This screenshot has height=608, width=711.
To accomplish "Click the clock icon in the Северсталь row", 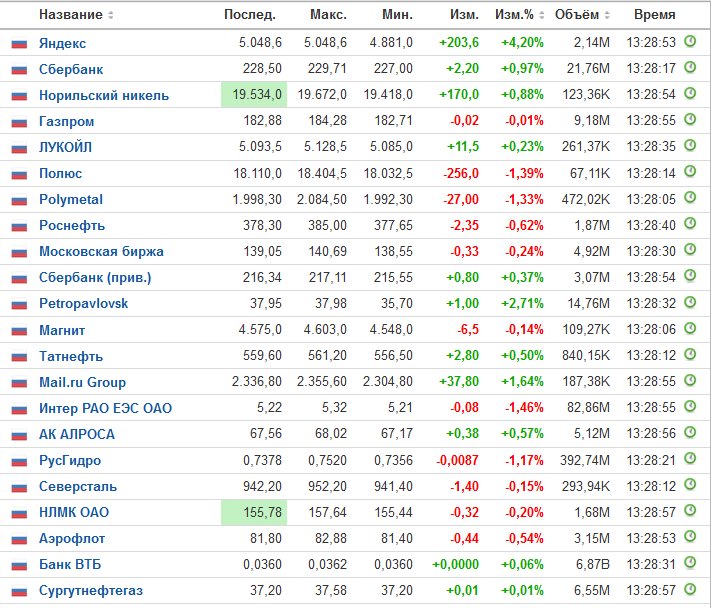I will 690,485.
